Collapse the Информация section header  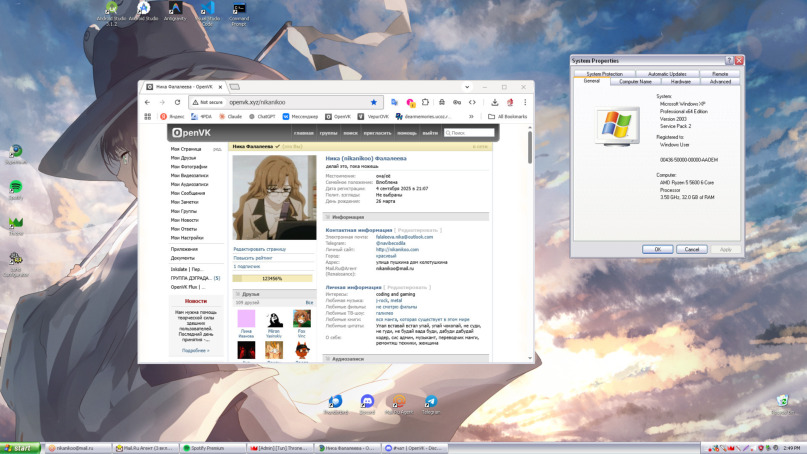tap(406, 217)
